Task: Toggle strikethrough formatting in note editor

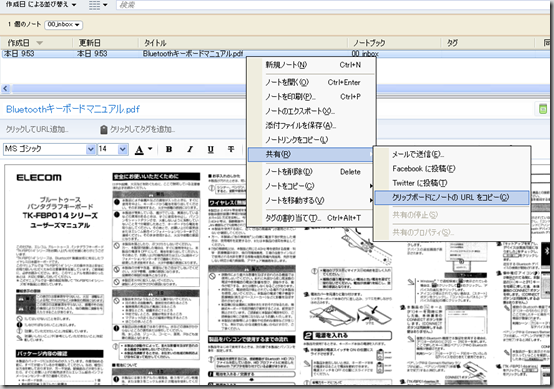Action: click(231, 149)
